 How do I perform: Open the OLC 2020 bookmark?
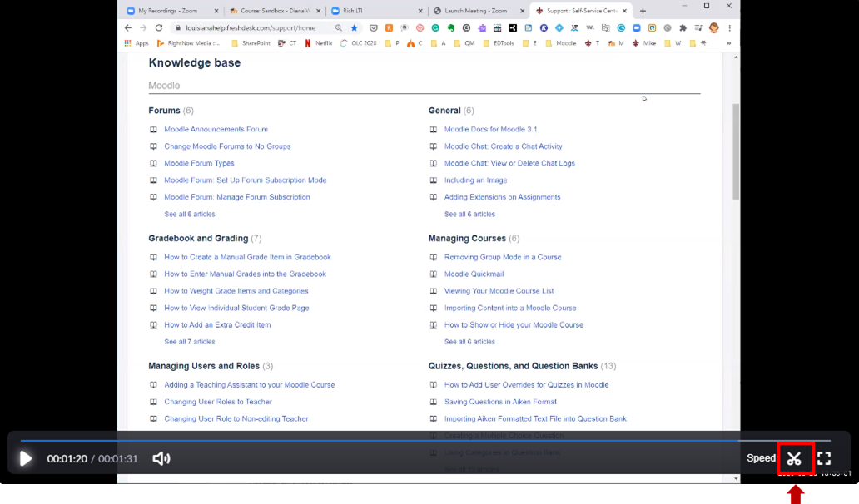358,43
